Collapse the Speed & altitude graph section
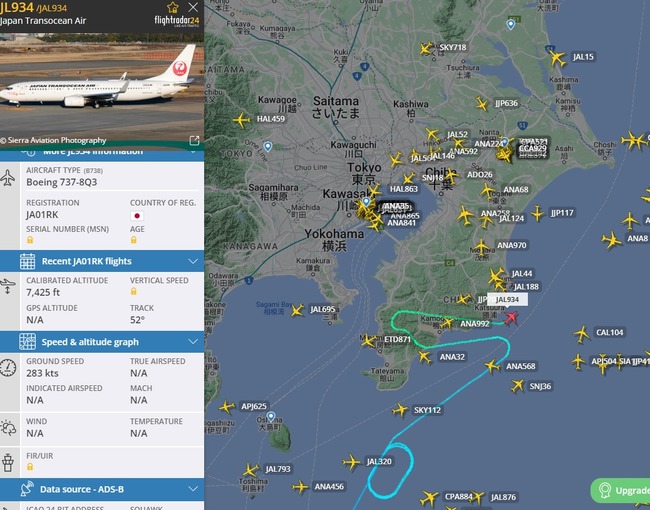This screenshot has width=650, height=510. pos(193,342)
